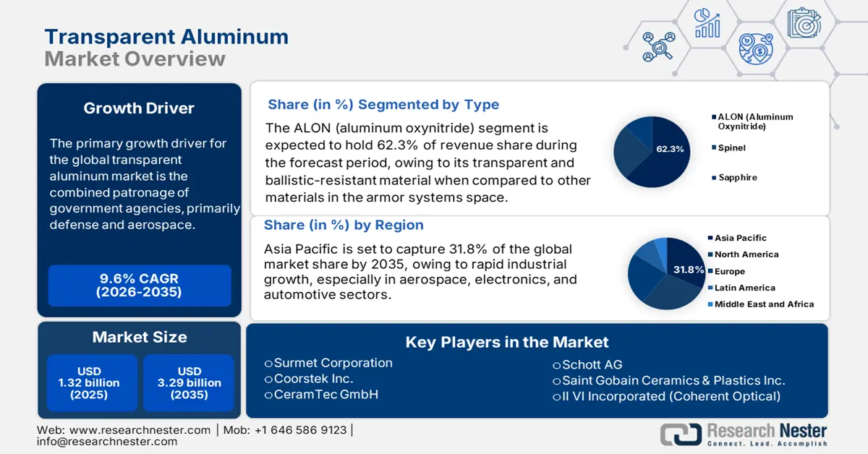Click the Key Players in the Market heading
868x454 pixels.
coord(507,342)
